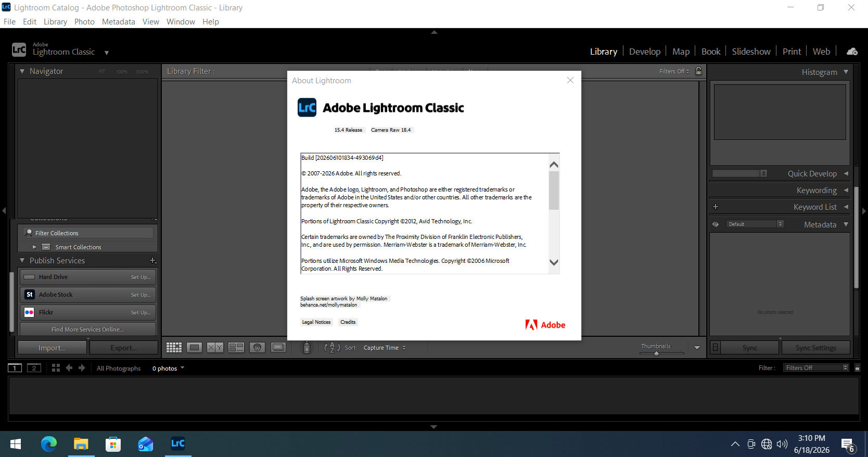Switch to the Slideshow module

point(751,52)
